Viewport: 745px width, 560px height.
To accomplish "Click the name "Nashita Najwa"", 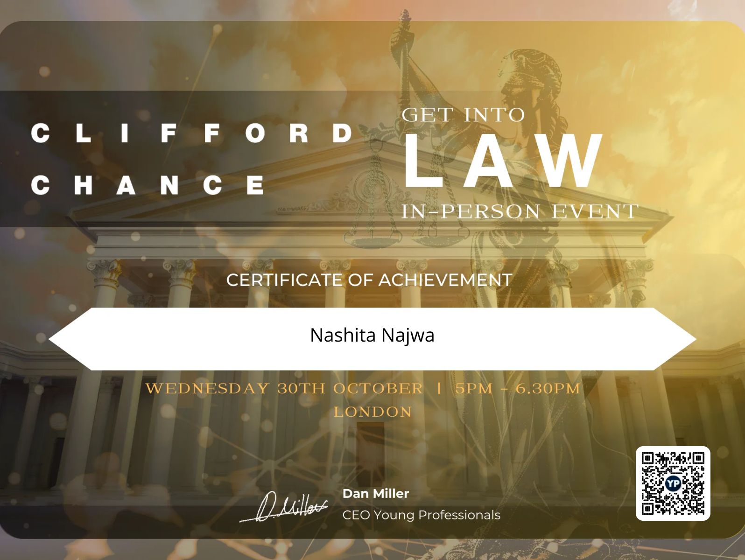I will pos(372,336).
